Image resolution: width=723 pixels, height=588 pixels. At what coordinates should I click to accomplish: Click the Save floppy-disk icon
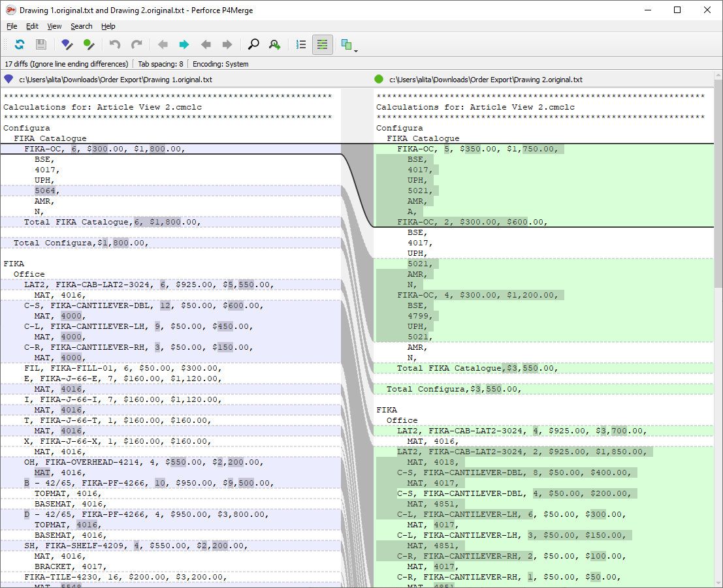pos(41,44)
